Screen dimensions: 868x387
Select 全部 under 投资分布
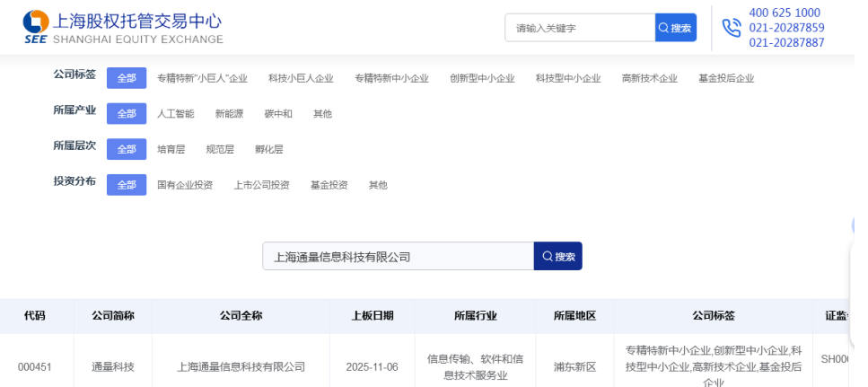127,185
